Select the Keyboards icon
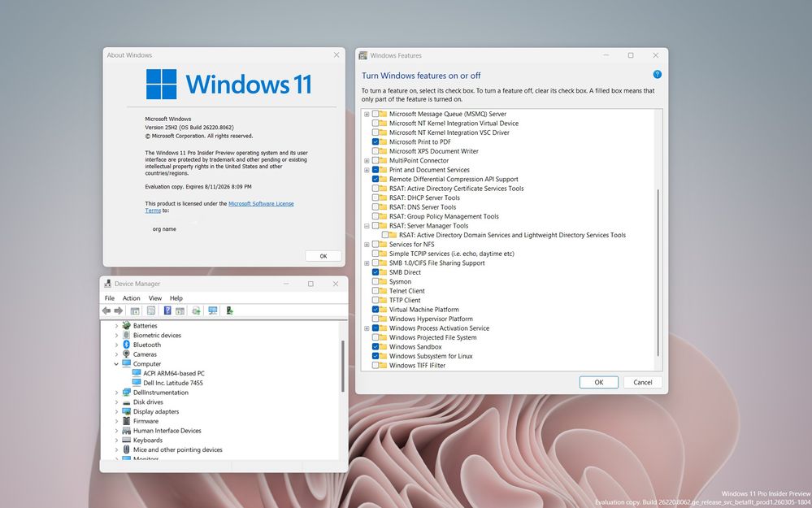 126,441
